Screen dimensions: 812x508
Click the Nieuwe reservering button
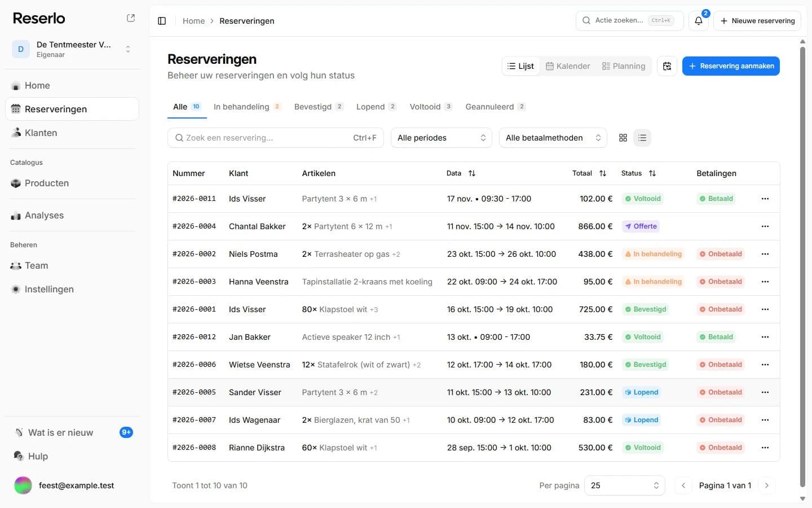[757, 21]
